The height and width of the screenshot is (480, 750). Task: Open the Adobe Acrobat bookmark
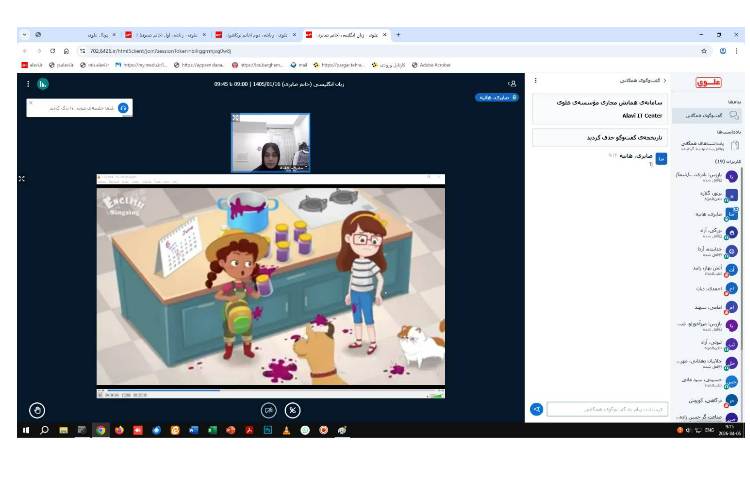coord(431,65)
